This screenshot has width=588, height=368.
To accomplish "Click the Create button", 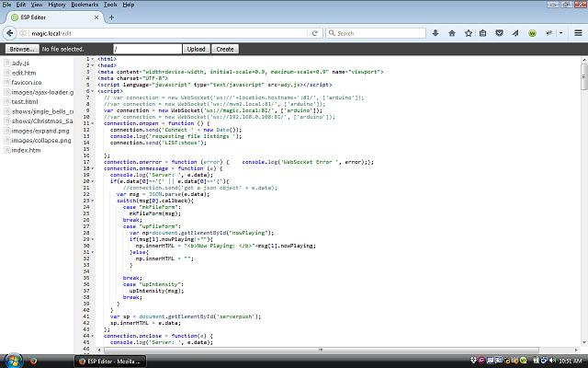I will tap(225, 49).
